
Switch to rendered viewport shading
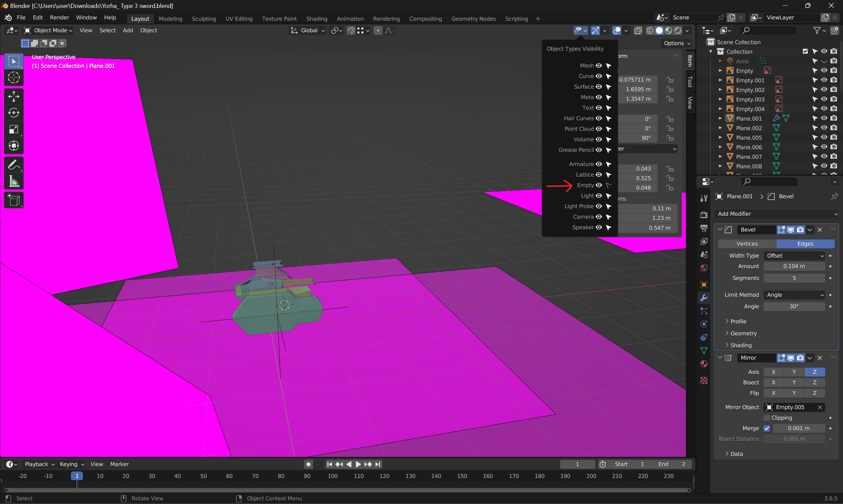pyautogui.click(x=678, y=31)
